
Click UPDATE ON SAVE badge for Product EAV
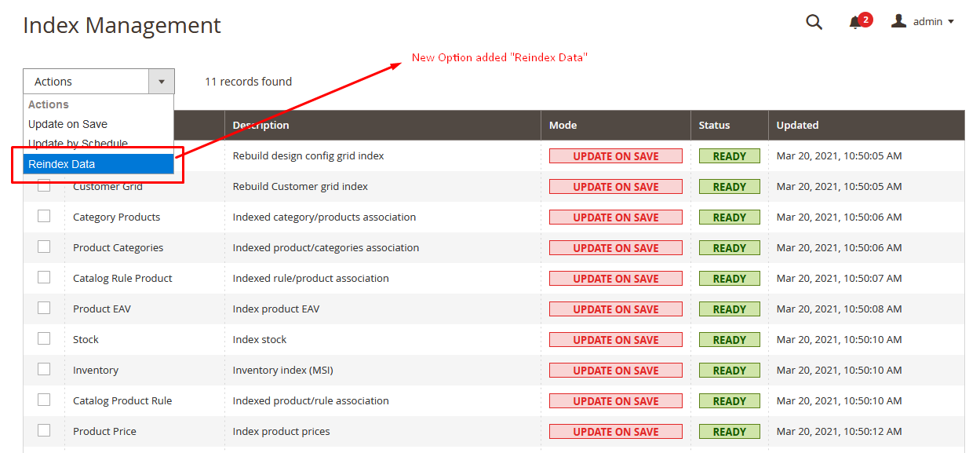pyautogui.click(x=616, y=309)
